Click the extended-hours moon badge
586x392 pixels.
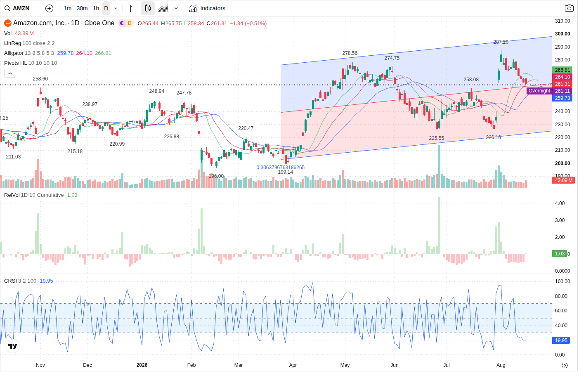tap(122, 23)
